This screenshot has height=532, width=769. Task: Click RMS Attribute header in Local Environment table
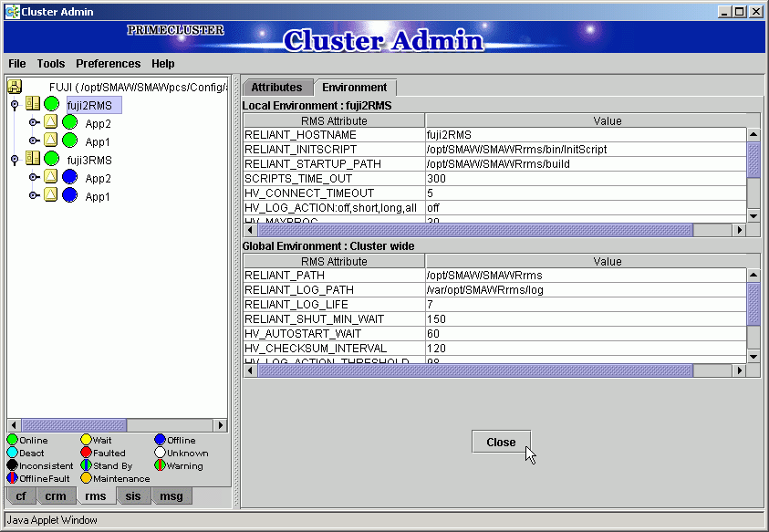click(x=334, y=120)
